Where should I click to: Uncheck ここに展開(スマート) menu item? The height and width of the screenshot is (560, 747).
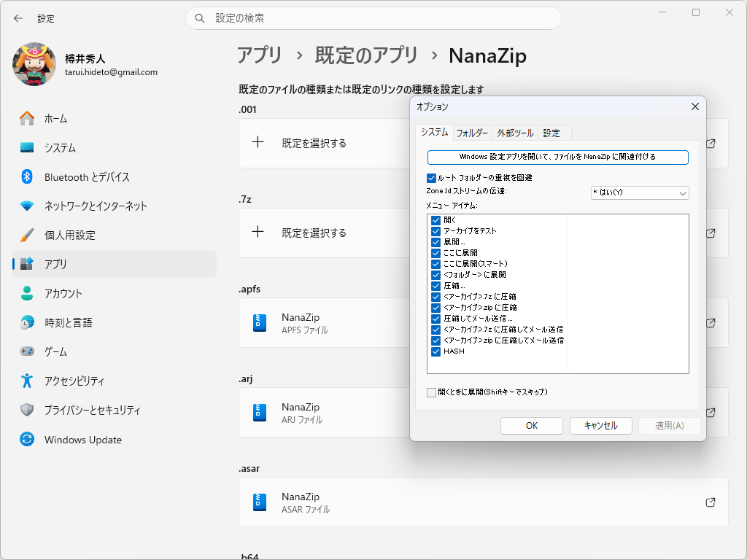click(x=436, y=264)
